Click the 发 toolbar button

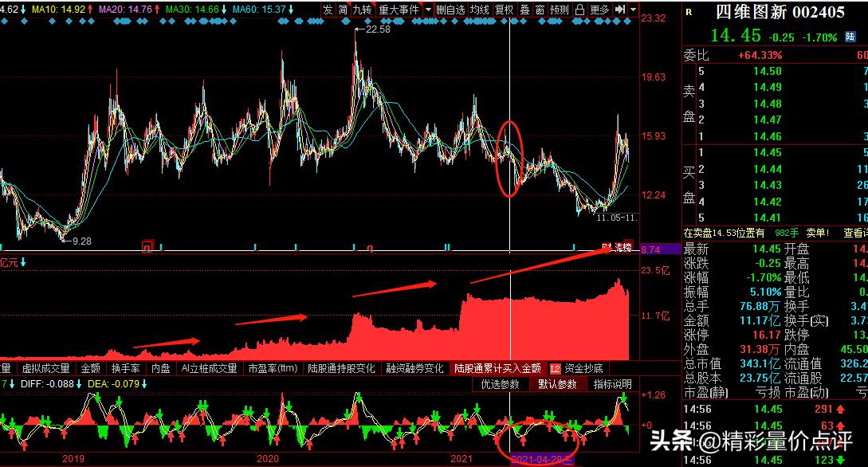[x=328, y=10]
